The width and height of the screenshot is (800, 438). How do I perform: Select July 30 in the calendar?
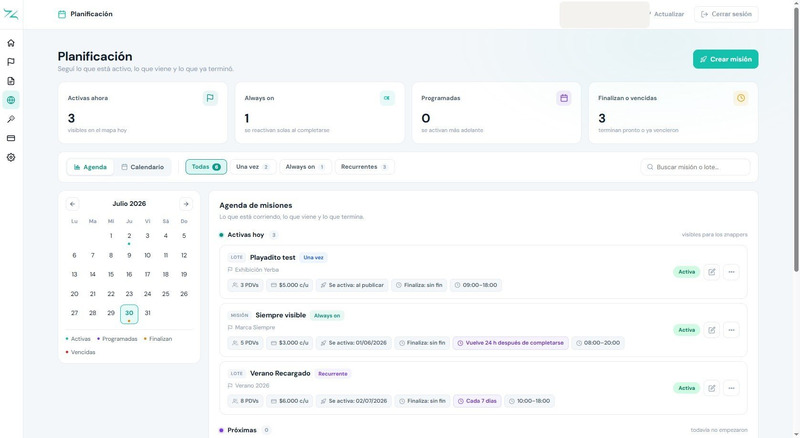coord(129,314)
